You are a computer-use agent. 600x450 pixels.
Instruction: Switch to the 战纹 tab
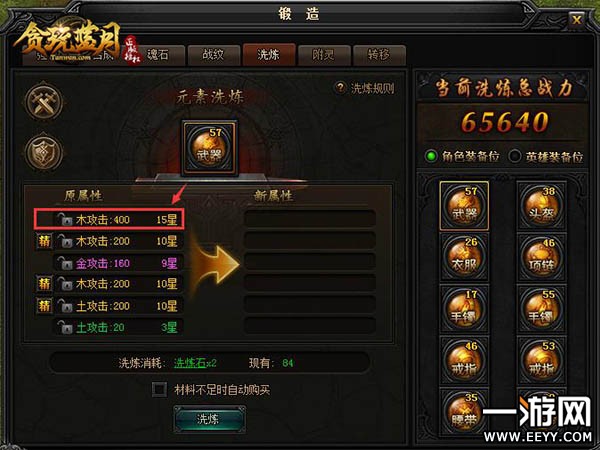[x=214, y=55]
